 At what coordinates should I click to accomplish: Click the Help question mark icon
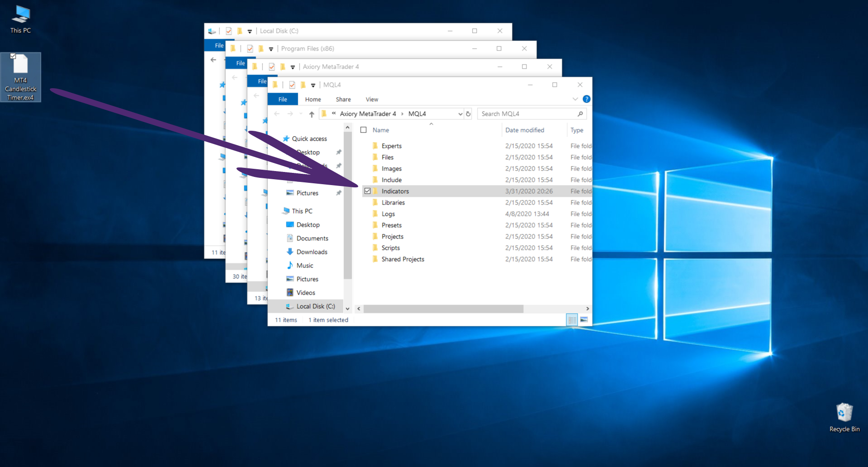click(587, 99)
